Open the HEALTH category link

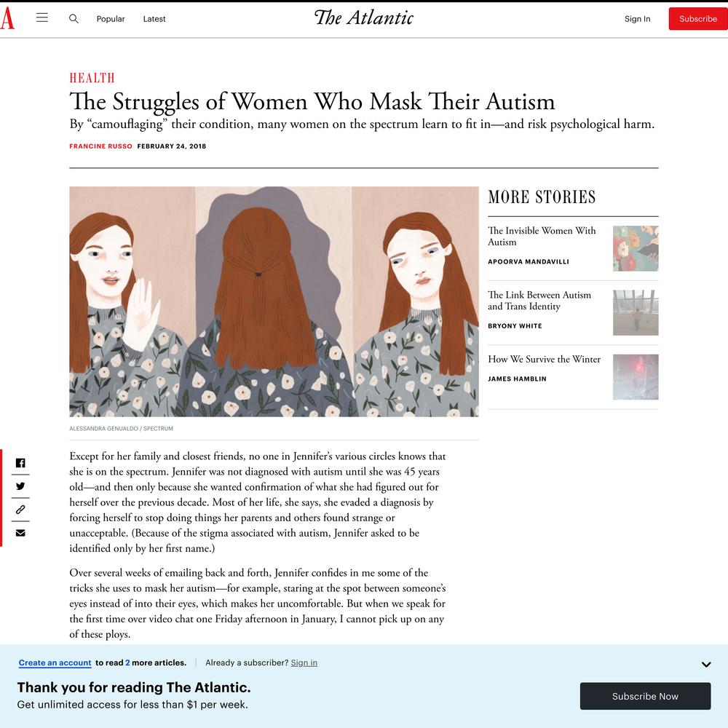coord(92,78)
